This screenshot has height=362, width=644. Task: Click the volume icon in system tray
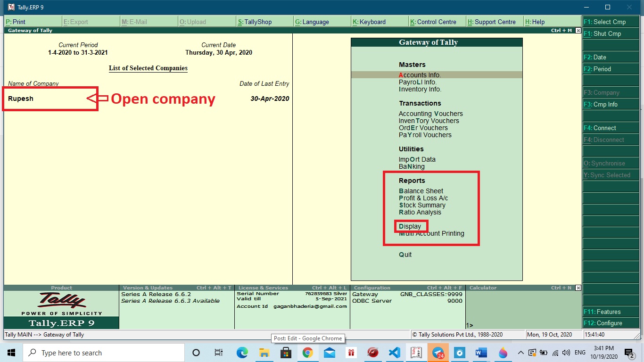coord(567,353)
